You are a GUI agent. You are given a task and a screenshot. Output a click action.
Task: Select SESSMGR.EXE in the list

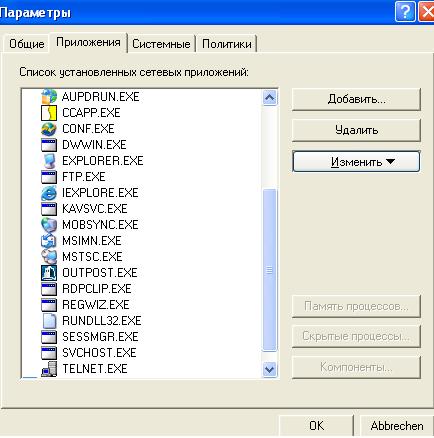click(100, 337)
